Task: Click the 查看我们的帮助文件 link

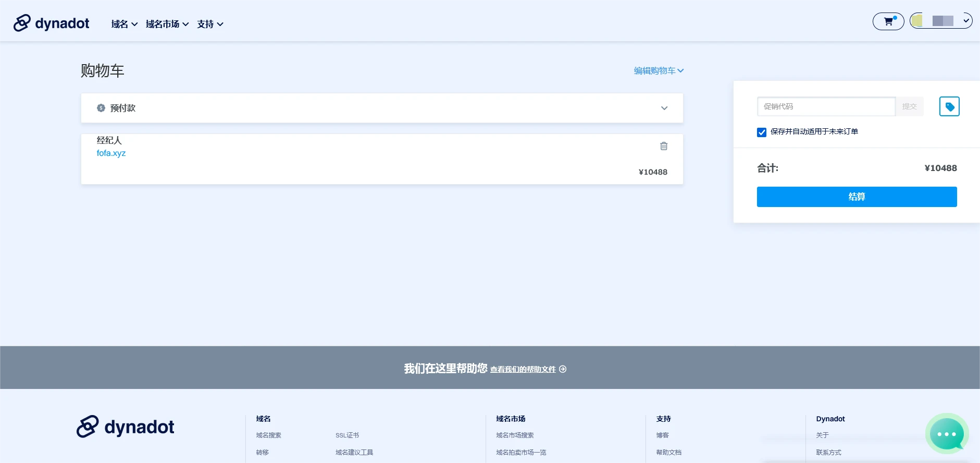Action: pos(523,369)
